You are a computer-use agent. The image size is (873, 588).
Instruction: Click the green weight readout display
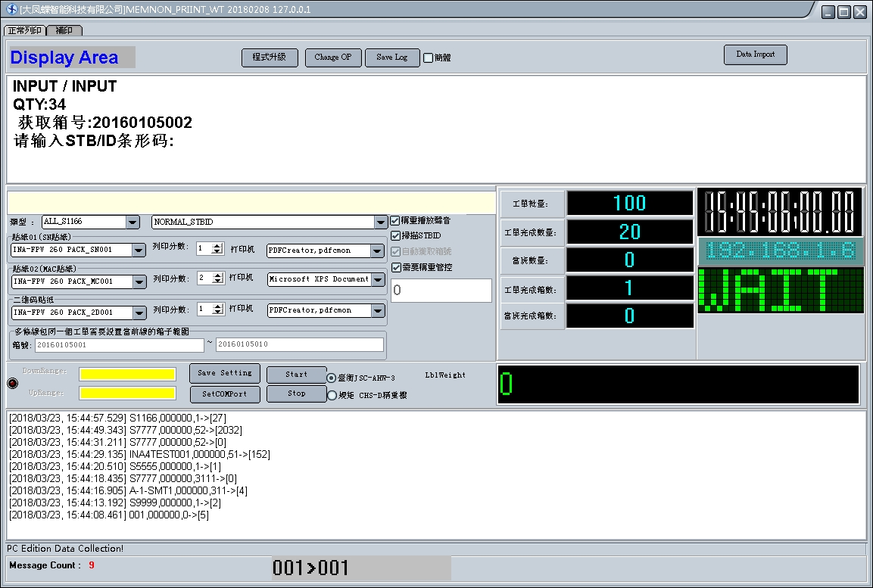pyautogui.click(x=678, y=384)
